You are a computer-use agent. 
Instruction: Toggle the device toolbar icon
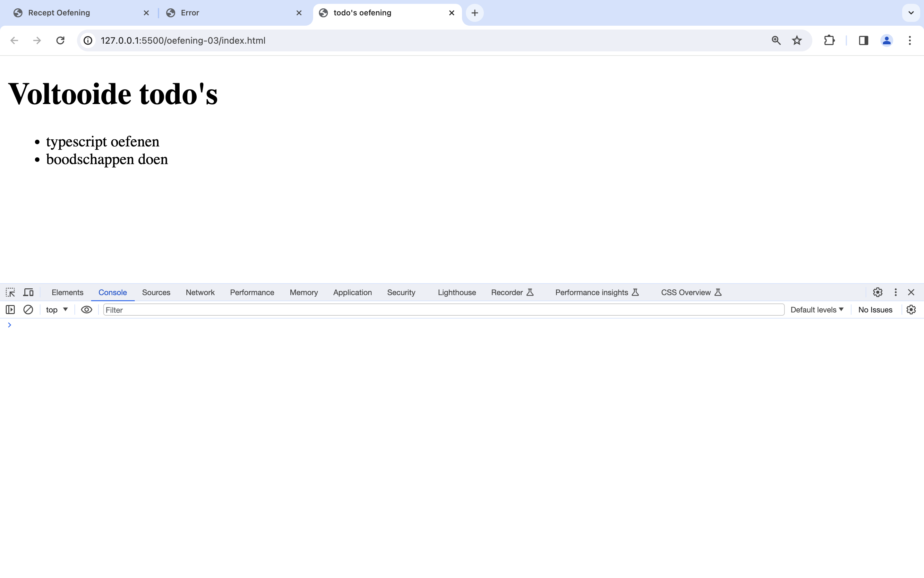(x=29, y=293)
